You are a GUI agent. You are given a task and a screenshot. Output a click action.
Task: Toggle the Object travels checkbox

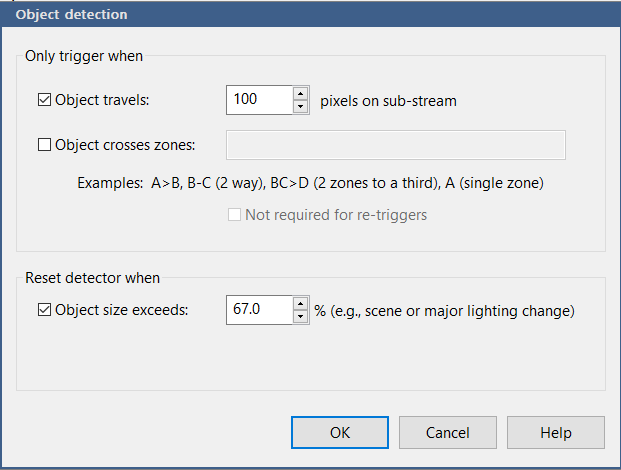click(44, 100)
